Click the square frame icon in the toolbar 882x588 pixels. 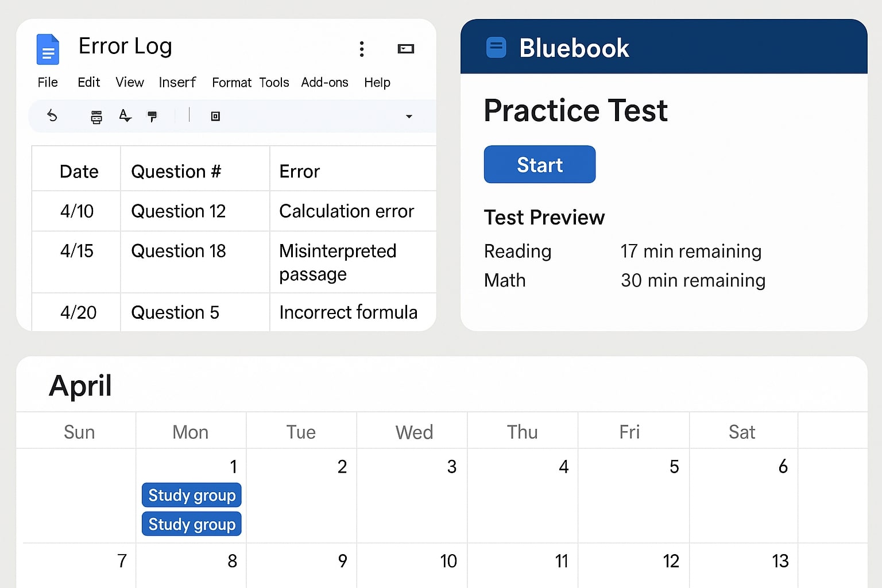coord(215,117)
